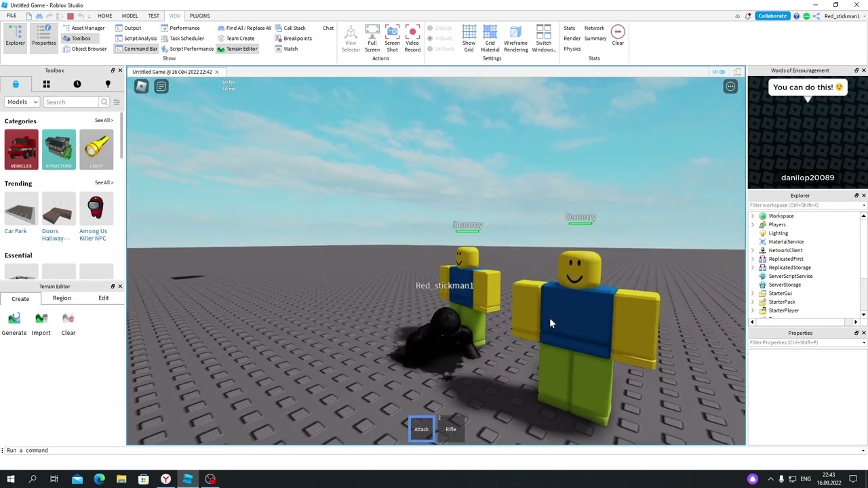The image size is (868, 488).
Task: Select the Attack tool in hotbar
Action: coord(421,429)
